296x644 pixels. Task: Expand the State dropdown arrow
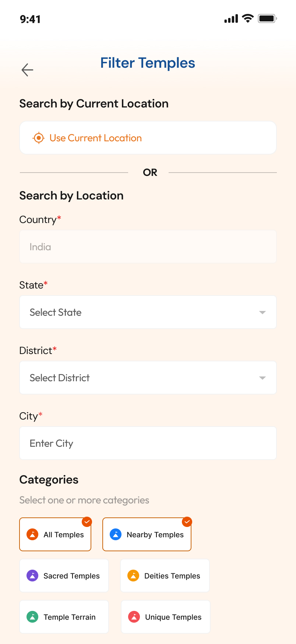pyautogui.click(x=262, y=312)
